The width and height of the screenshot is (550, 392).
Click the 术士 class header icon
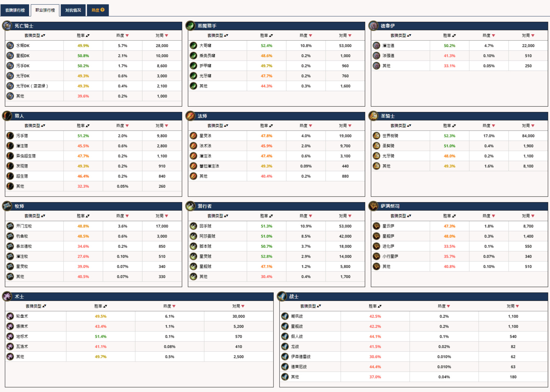point(7,296)
